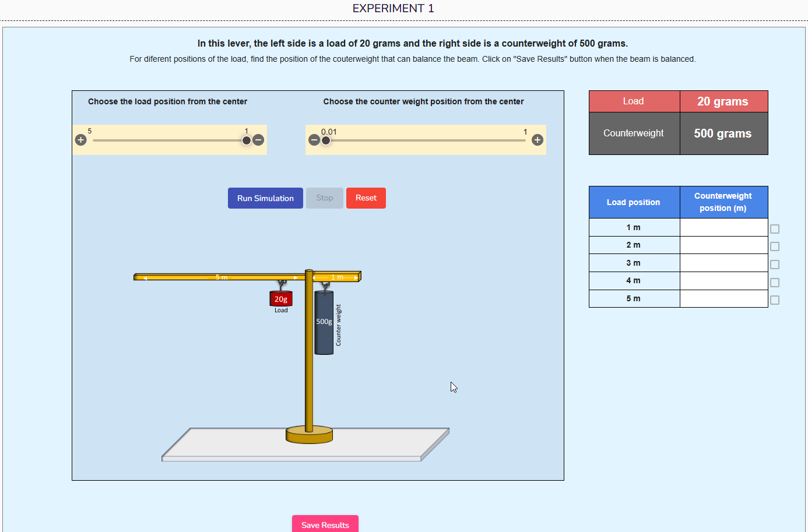Screen dimensions: 808x532
Task: Click the plus button on the counterweight slider
Action: (x=537, y=140)
